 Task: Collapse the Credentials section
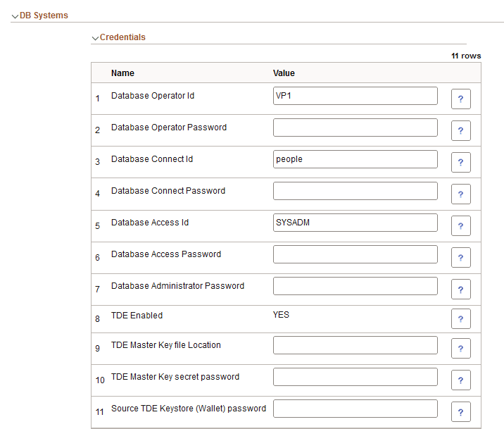coord(96,38)
